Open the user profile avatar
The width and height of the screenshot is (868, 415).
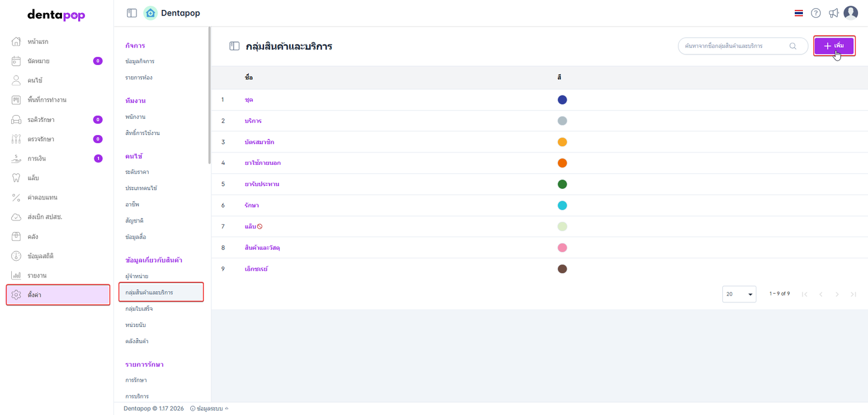(x=851, y=13)
